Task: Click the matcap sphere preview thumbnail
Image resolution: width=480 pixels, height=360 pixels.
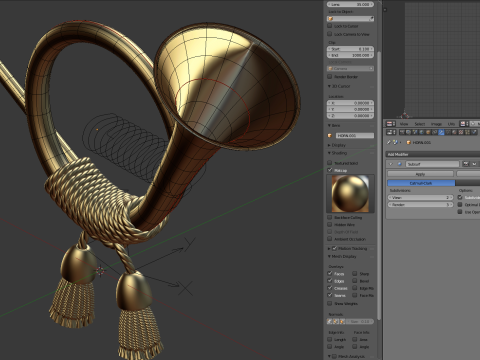Action: (350, 194)
